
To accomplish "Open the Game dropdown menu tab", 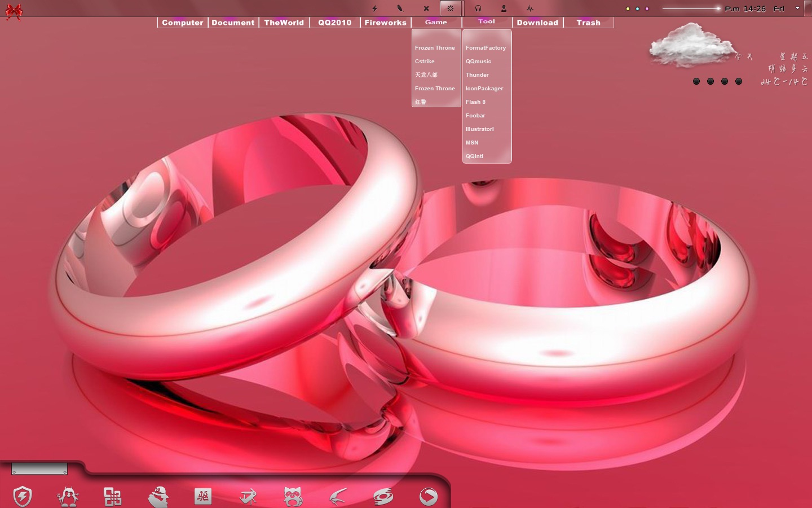I will click(436, 22).
